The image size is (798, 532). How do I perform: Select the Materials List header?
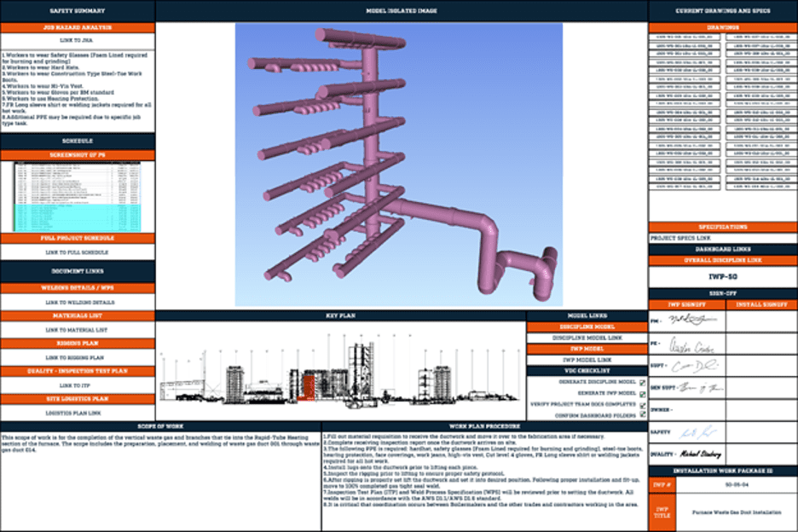pos(78,316)
